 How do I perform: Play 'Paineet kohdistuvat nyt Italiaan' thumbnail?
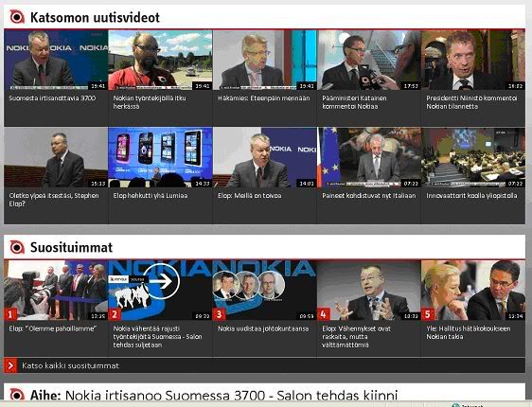369,157
